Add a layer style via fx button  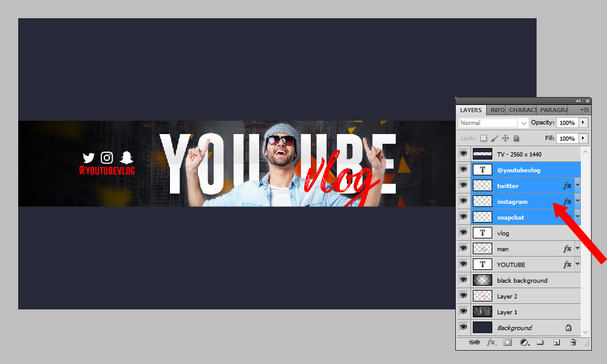tap(491, 342)
